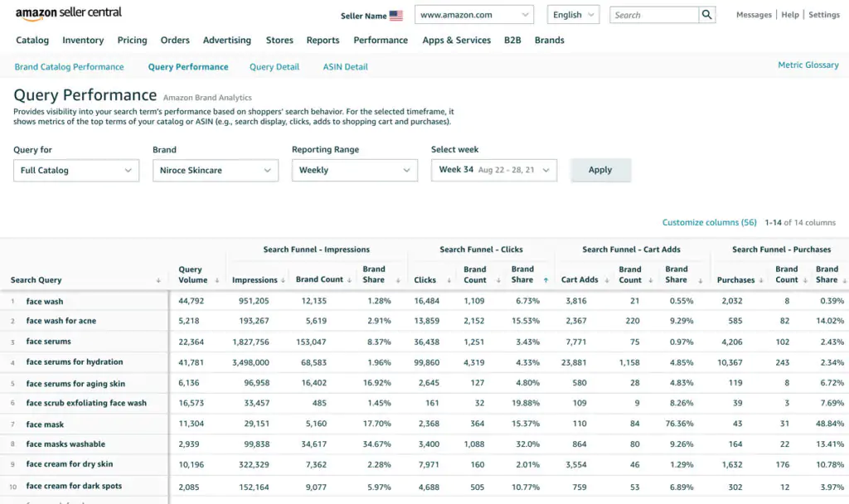Open the Brands menu
849x504 pixels.
pos(549,40)
